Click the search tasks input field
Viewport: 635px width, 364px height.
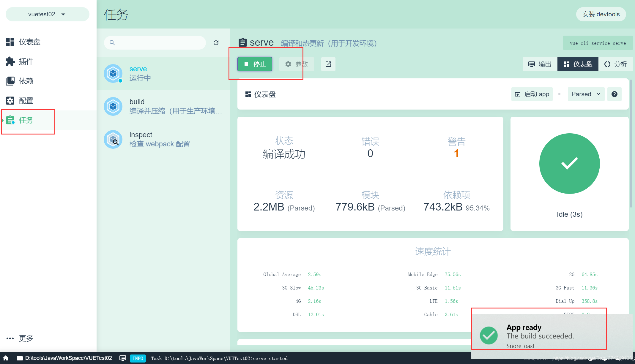[x=155, y=42]
